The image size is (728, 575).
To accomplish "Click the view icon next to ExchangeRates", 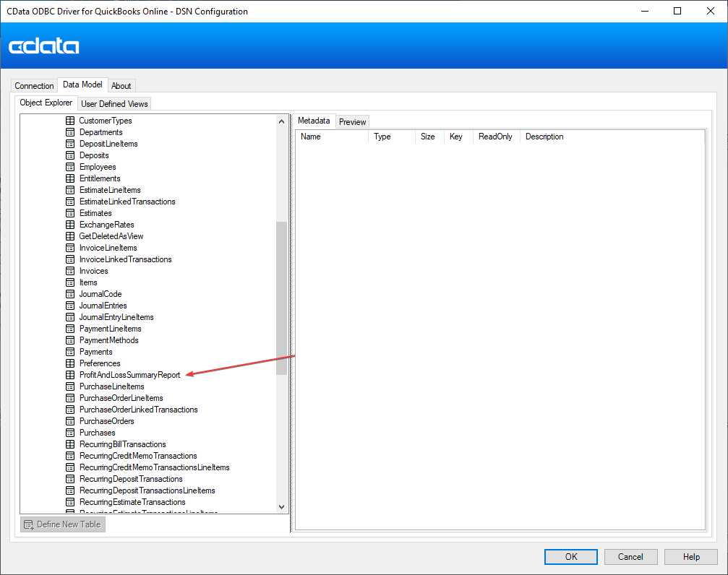I will 70,225.
